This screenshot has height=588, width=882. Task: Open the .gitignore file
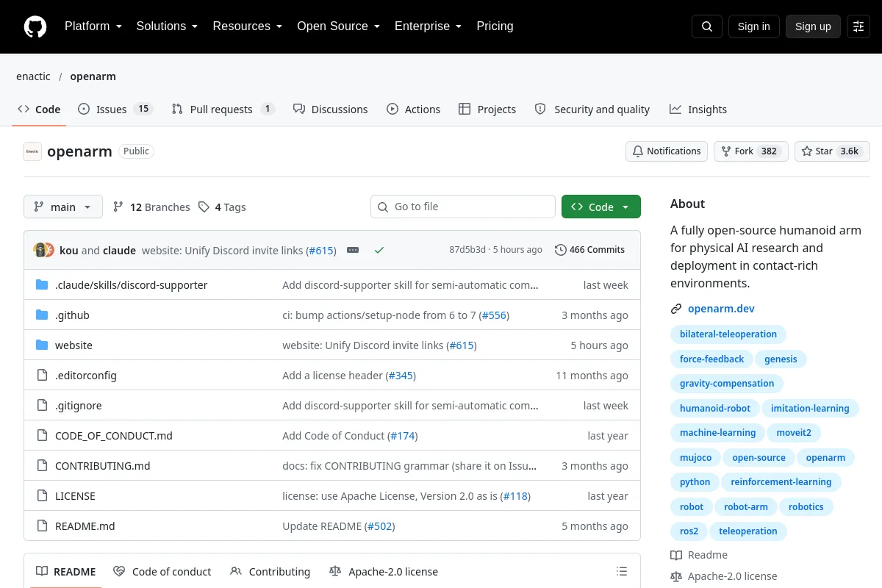point(79,406)
